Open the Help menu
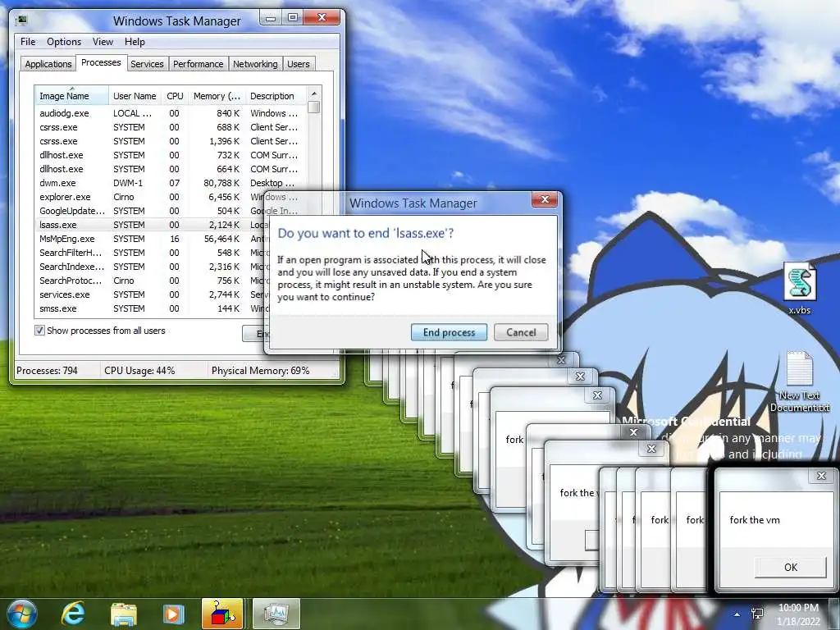This screenshot has height=630, width=840. coord(135,42)
